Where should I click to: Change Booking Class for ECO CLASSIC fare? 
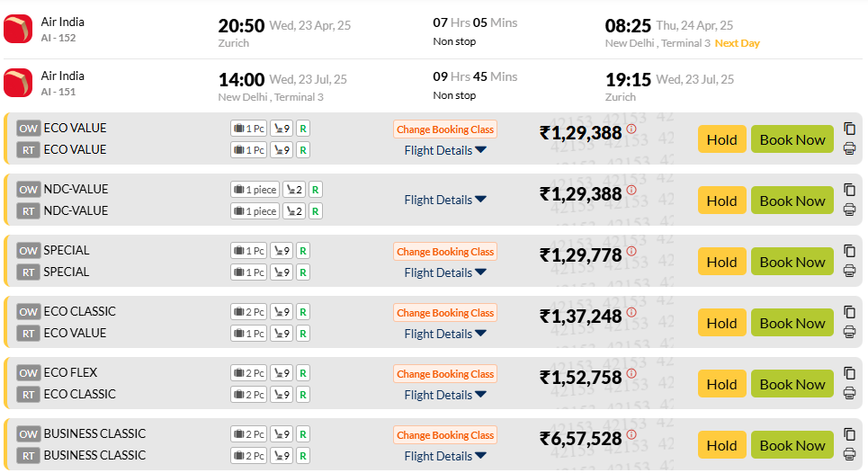445,313
